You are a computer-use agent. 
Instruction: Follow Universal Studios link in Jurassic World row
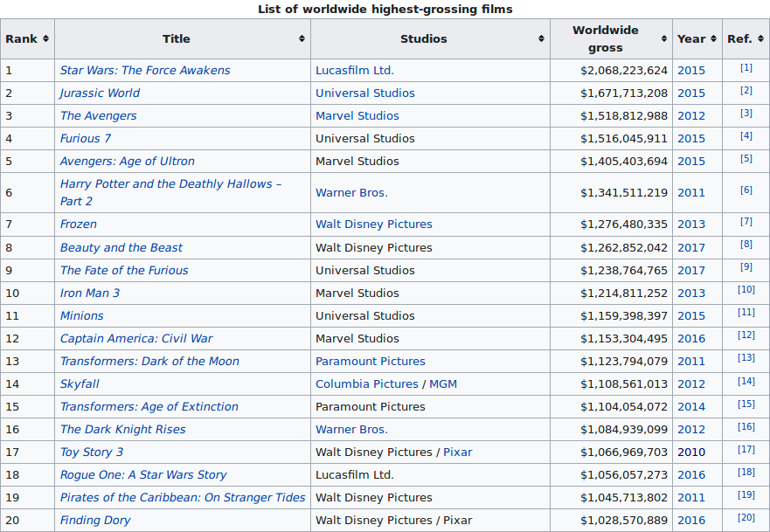tap(364, 93)
